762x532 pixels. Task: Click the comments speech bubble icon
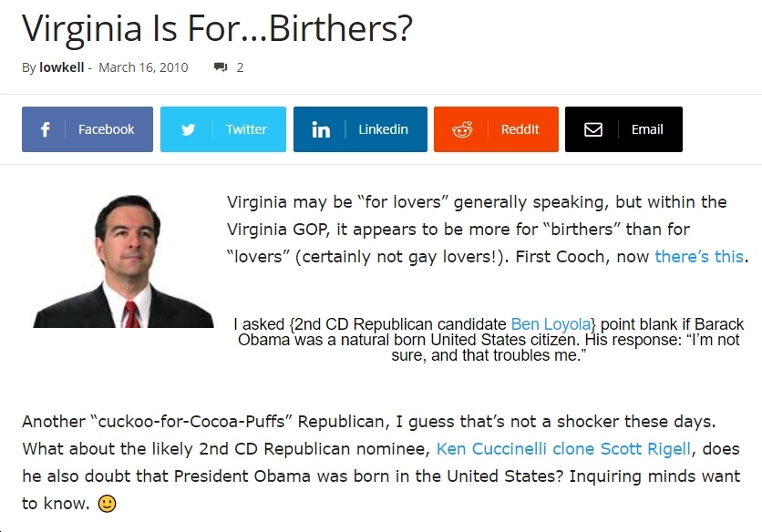click(x=221, y=67)
